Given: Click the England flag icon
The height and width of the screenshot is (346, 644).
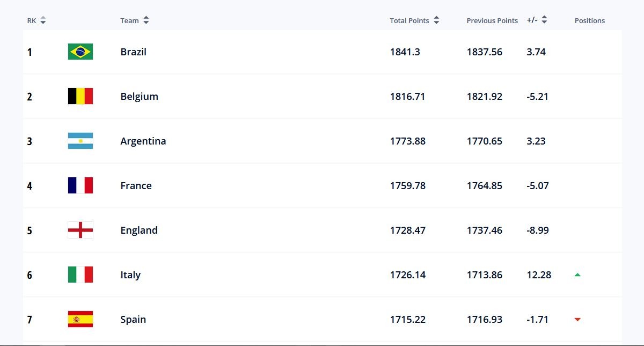Looking at the screenshot, I should tap(80, 230).
